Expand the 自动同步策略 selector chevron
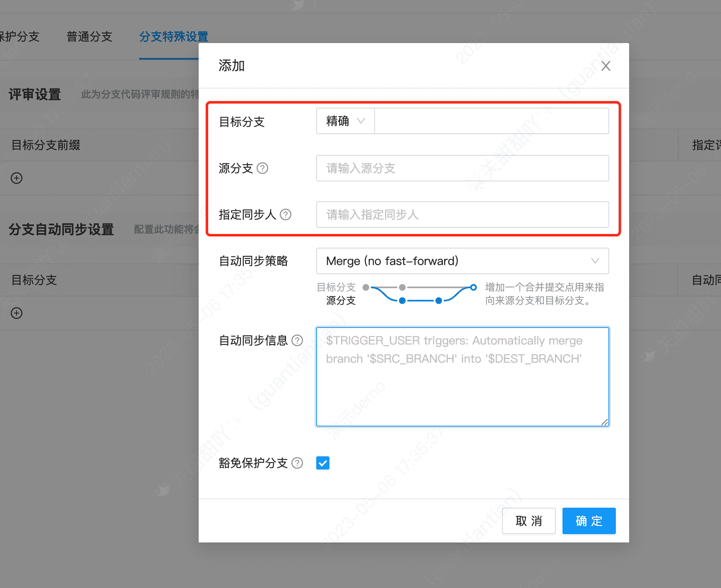This screenshot has width=721, height=588. [x=595, y=261]
